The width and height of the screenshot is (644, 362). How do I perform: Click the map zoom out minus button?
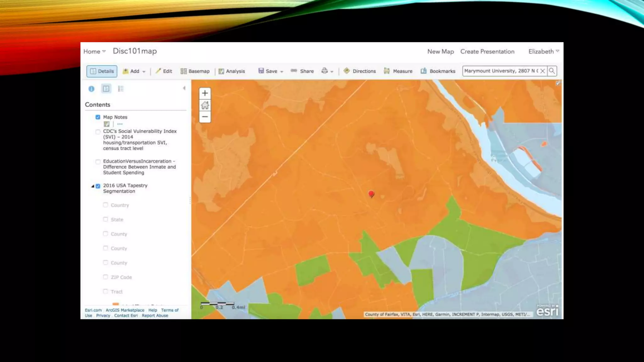tap(205, 117)
